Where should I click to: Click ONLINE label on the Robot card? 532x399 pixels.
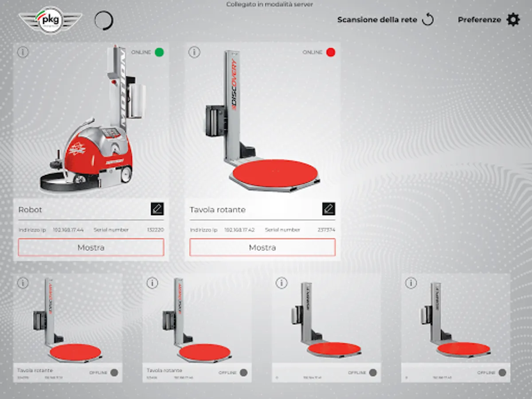coord(141,52)
